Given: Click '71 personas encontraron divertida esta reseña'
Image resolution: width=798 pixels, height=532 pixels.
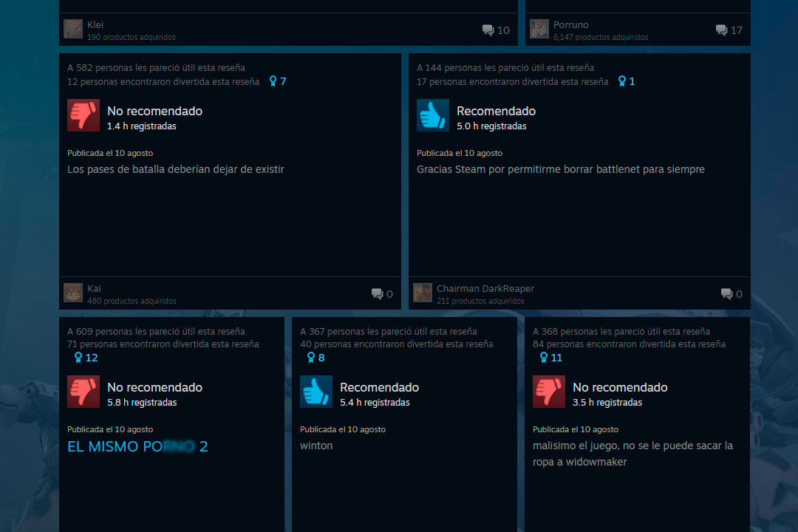Looking at the screenshot, I should (163, 344).
